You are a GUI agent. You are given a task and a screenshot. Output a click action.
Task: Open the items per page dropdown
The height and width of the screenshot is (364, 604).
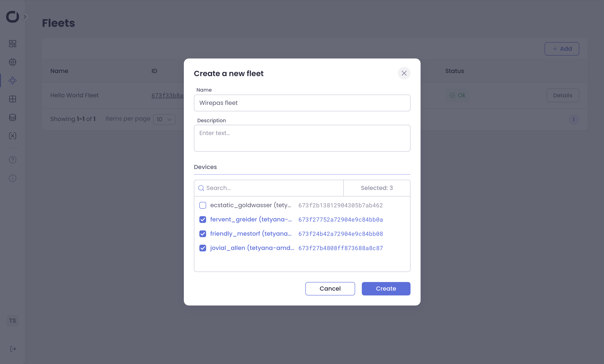point(164,119)
